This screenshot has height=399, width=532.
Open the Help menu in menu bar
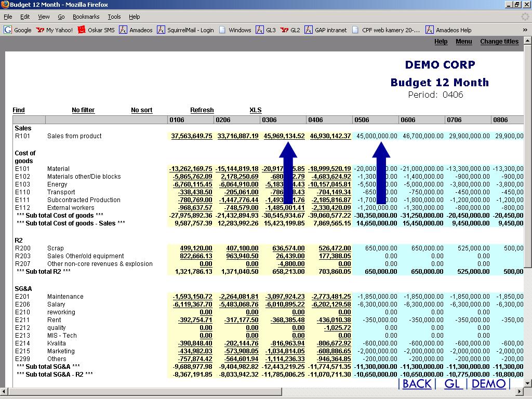(x=134, y=17)
